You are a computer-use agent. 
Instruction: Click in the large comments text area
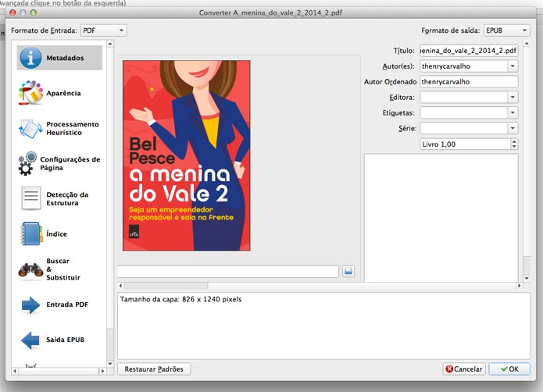coord(441,218)
